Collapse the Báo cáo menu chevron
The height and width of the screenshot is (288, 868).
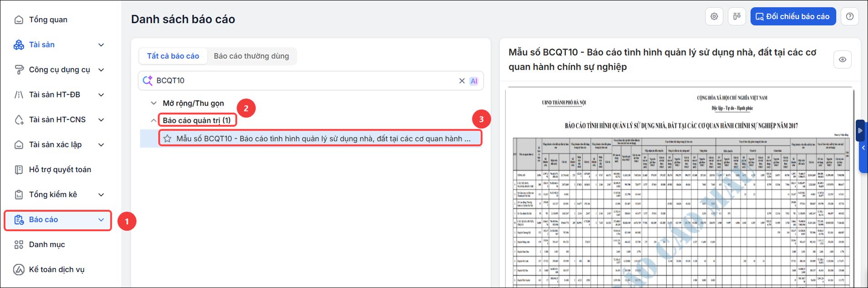point(101,220)
